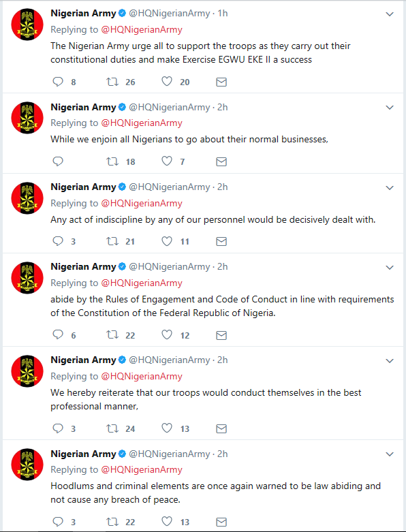Like the tweet about supporting the troops
This screenshot has height=532, width=406.
(166, 82)
